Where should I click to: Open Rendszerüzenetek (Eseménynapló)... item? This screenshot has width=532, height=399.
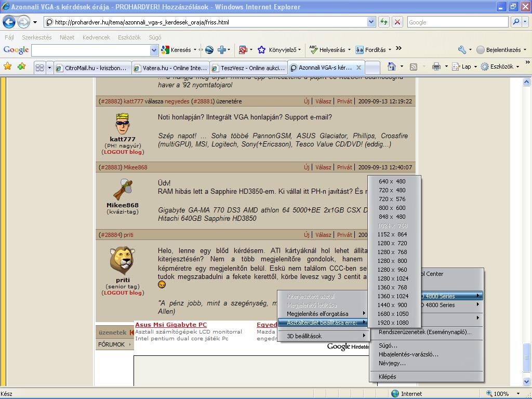[x=426, y=332]
